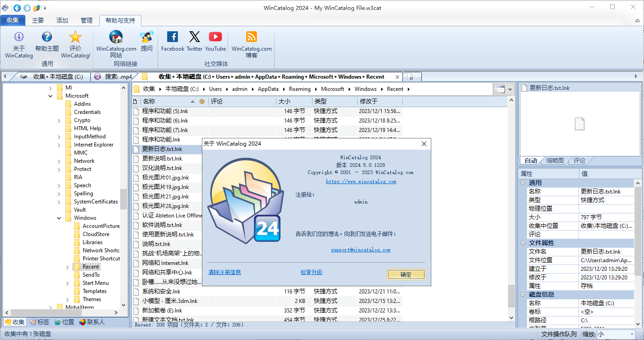Open the WinCatalog.com blog RSS icon
The width and height of the screenshot is (644, 340).
pyautogui.click(x=252, y=37)
